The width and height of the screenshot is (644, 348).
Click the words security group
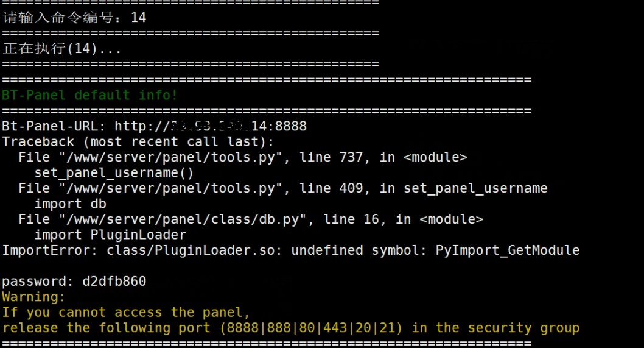pos(523,328)
